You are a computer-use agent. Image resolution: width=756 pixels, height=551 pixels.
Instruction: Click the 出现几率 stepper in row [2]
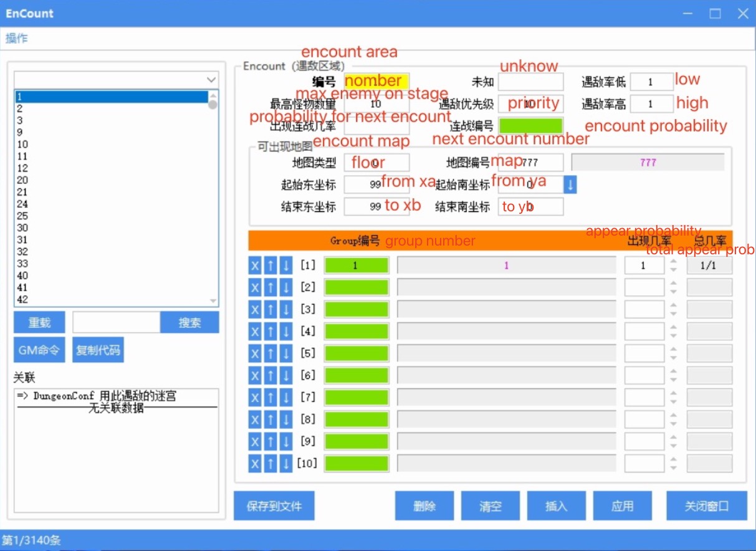coord(673,287)
